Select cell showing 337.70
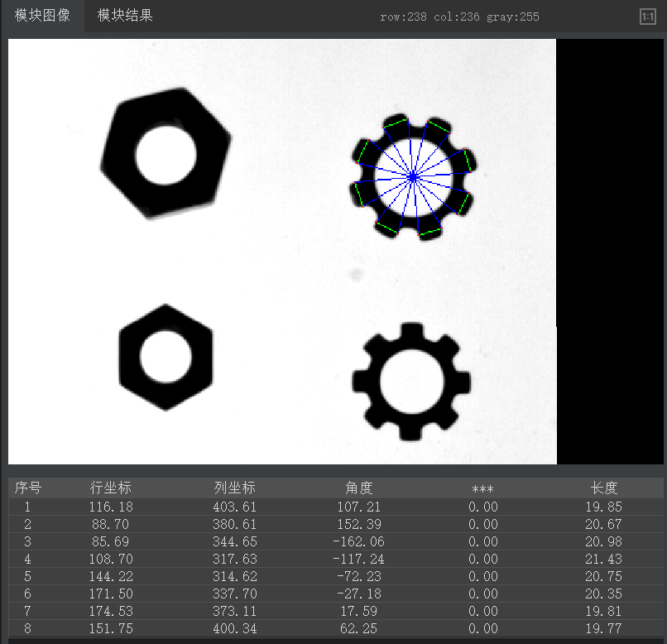Screen dimensions: 667x644 (x=235, y=594)
